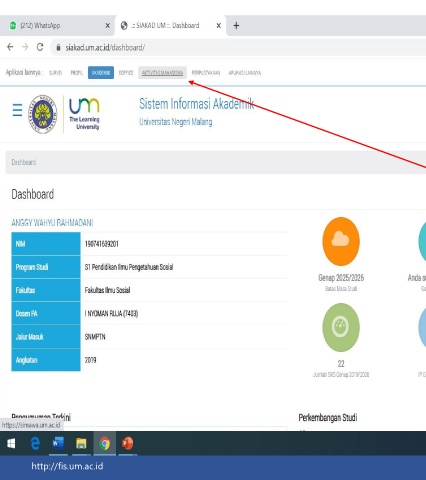
Task: Click the Anggy Wahyu Rahmadani name link
Action: [x=52, y=223]
